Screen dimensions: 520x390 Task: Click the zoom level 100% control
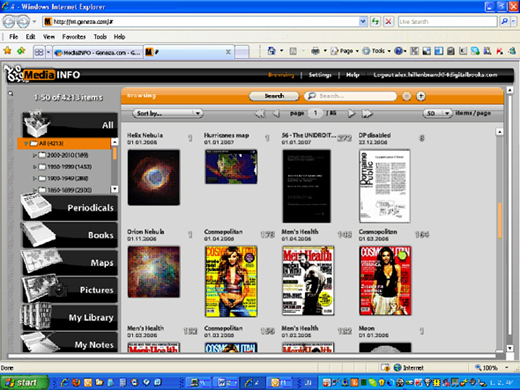491,368
